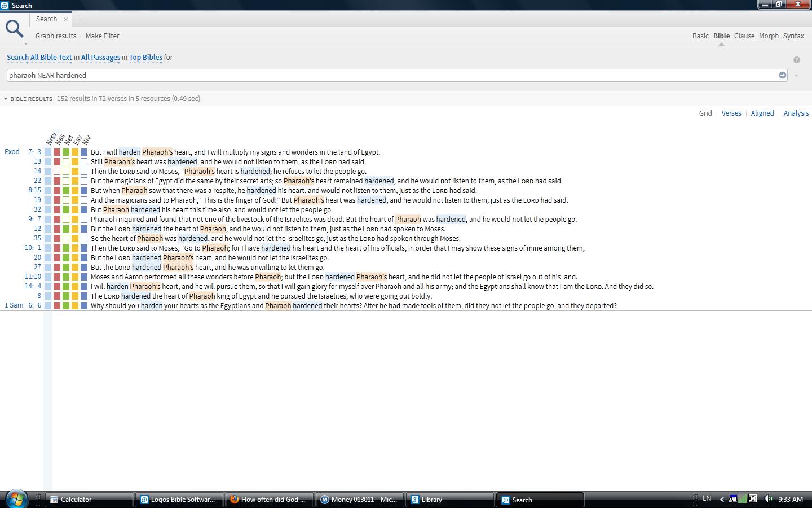Click the Esv column header

click(78, 139)
